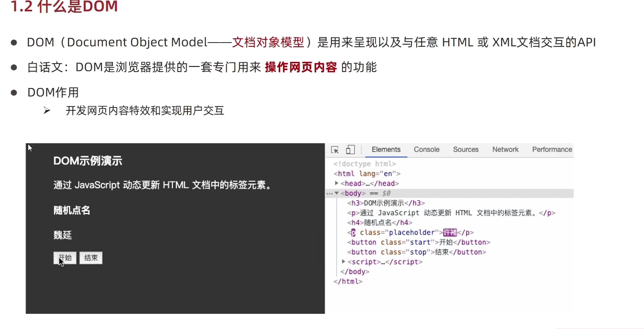The image size is (644, 329).
Task: Click the 结束 button on the webpage
Action: [x=91, y=258]
